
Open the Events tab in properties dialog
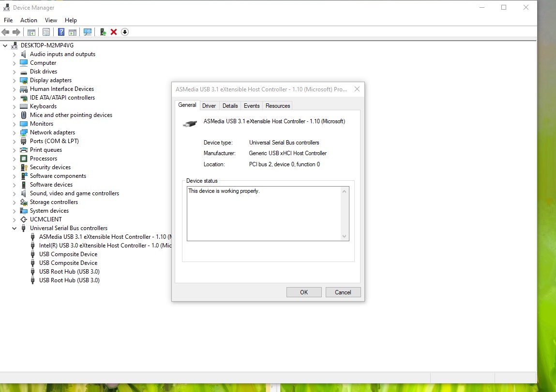coord(252,106)
